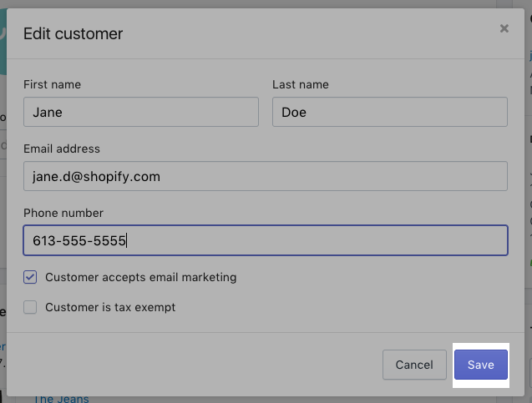Click the Edit customer dialog title
Image resolution: width=532 pixels, height=403 pixels.
click(x=73, y=34)
